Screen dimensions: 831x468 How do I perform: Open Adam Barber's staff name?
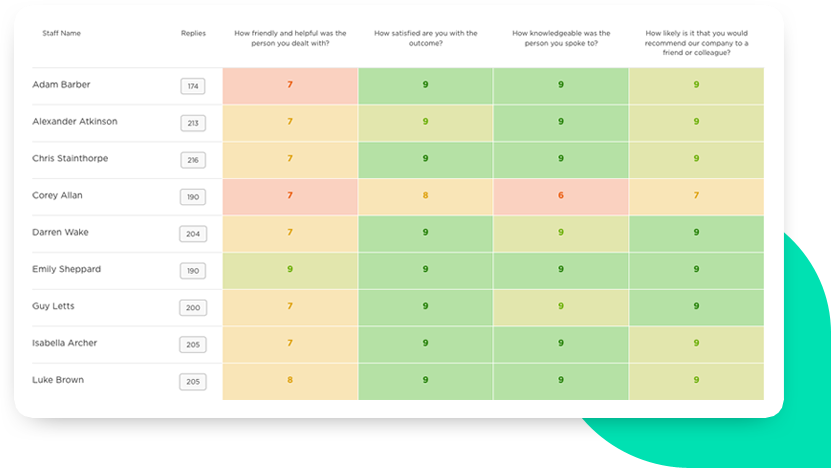(x=60, y=85)
